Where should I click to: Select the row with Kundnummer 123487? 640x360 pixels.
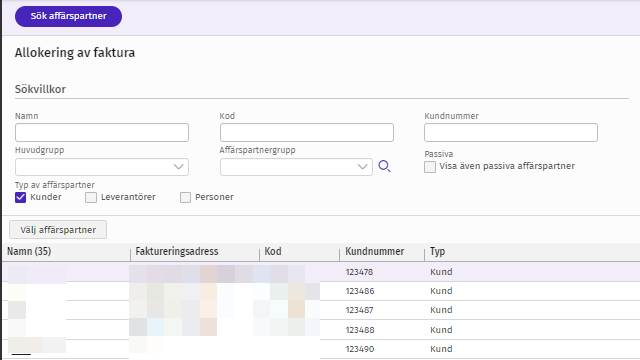point(321,310)
